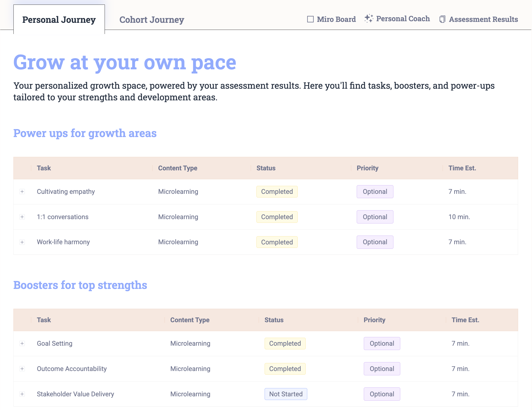
Task: Open the Stakeholder Value Delivery task
Action: [x=75, y=394]
